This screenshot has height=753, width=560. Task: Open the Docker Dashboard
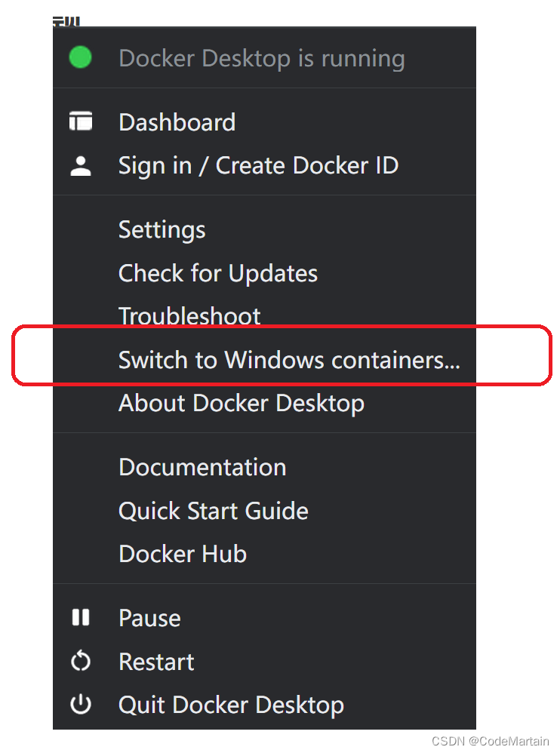(x=177, y=121)
